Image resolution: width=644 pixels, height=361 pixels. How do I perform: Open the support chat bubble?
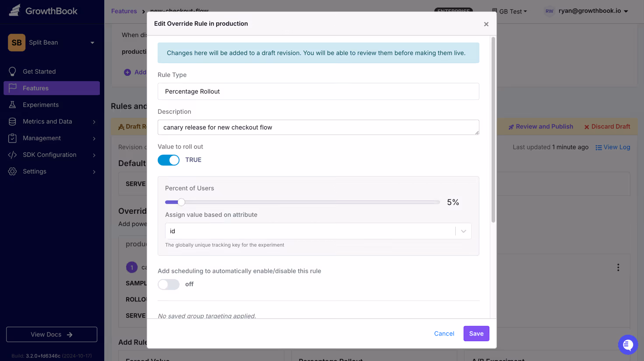[x=628, y=345]
